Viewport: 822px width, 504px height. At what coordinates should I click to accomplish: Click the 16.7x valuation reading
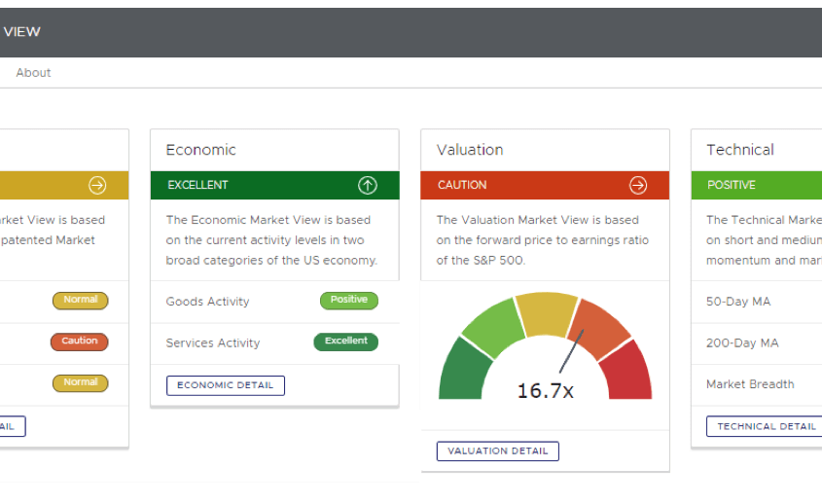545,391
